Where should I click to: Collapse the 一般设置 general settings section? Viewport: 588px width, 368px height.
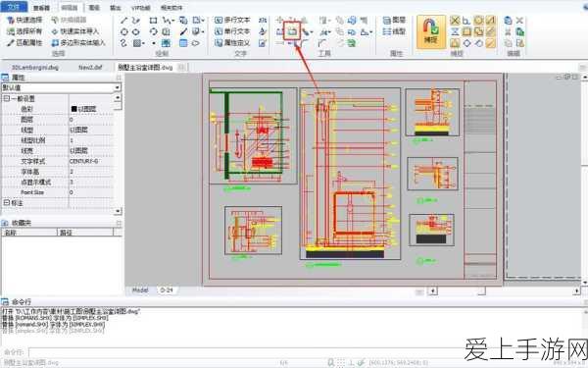tap(7, 98)
